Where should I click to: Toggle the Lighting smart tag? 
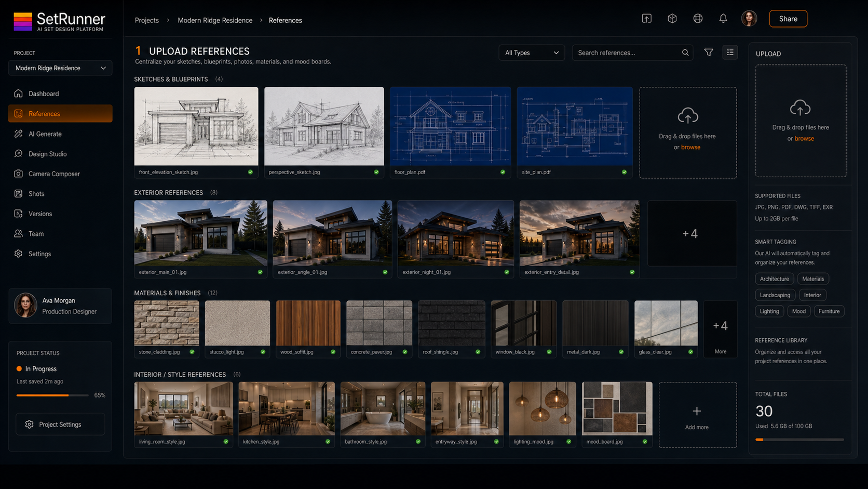click(x=769, y=311)
